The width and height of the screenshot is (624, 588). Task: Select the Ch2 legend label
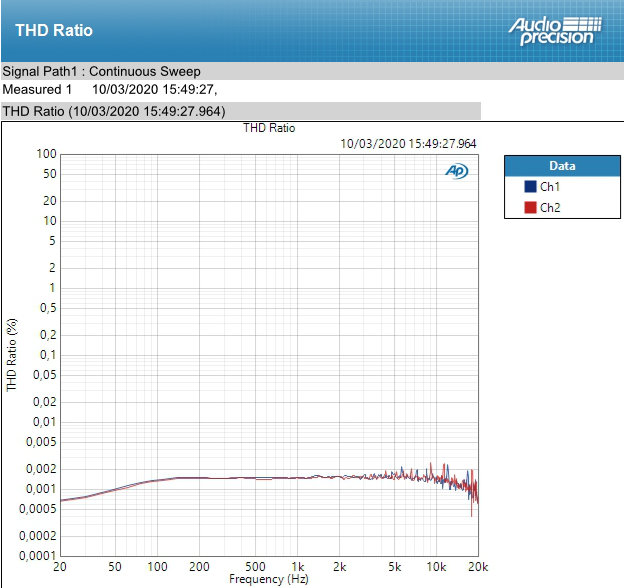pos(550,207)
